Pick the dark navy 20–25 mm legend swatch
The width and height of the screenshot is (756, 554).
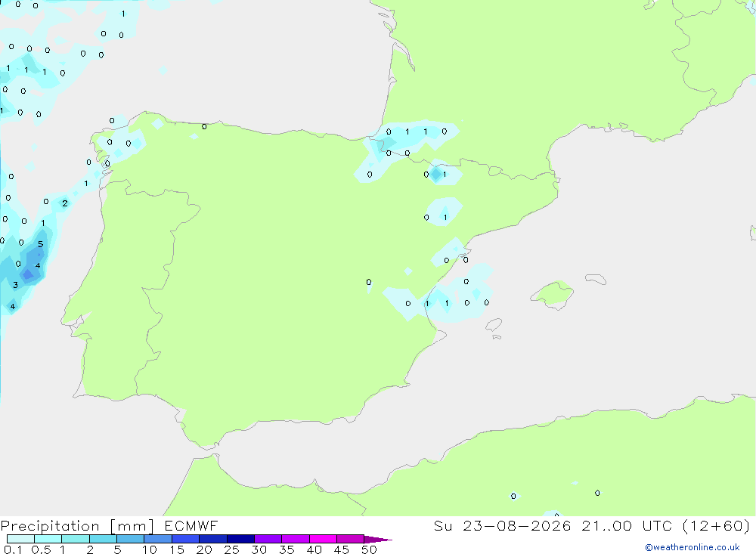(x=212, y=539)
